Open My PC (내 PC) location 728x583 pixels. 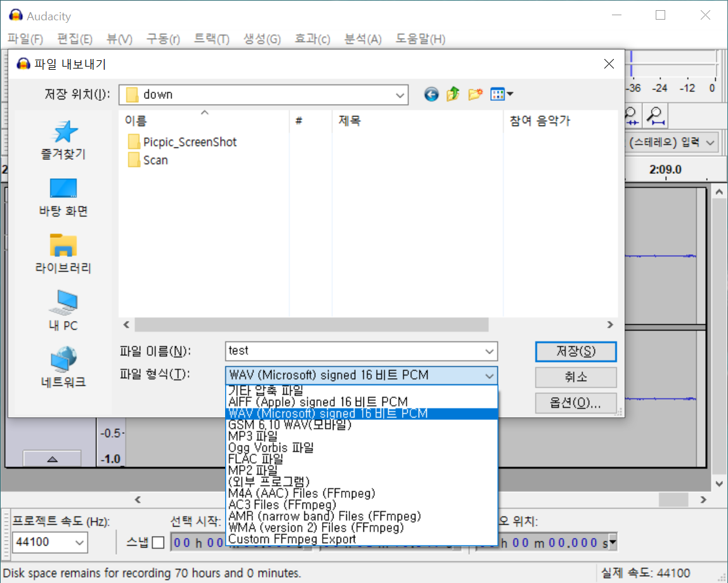tap(63, 311)
